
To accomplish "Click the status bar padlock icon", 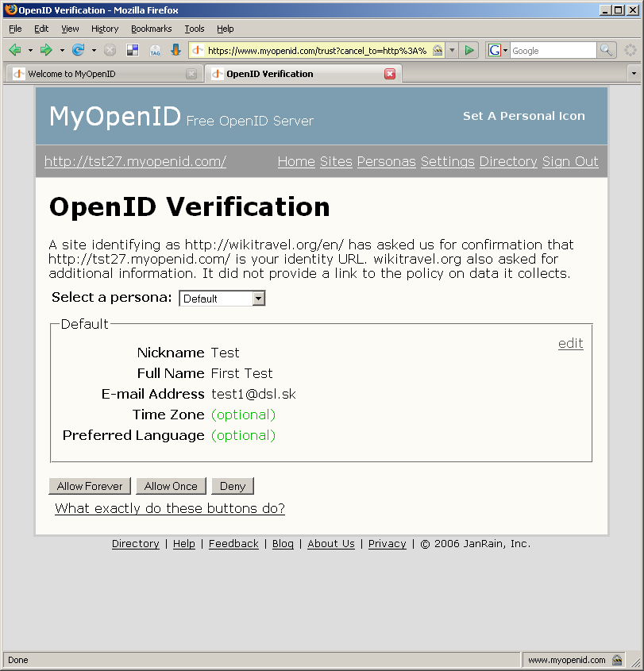I will (617, 659).
